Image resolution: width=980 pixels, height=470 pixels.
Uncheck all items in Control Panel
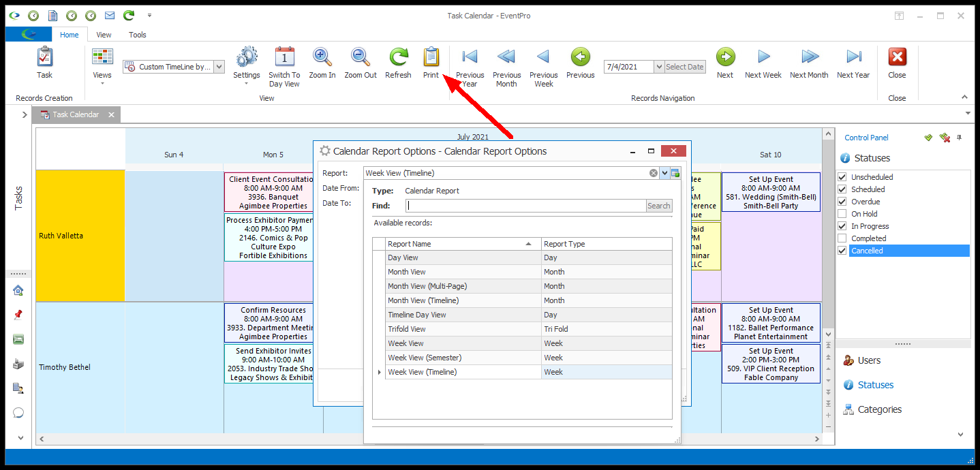coord(945,138)
